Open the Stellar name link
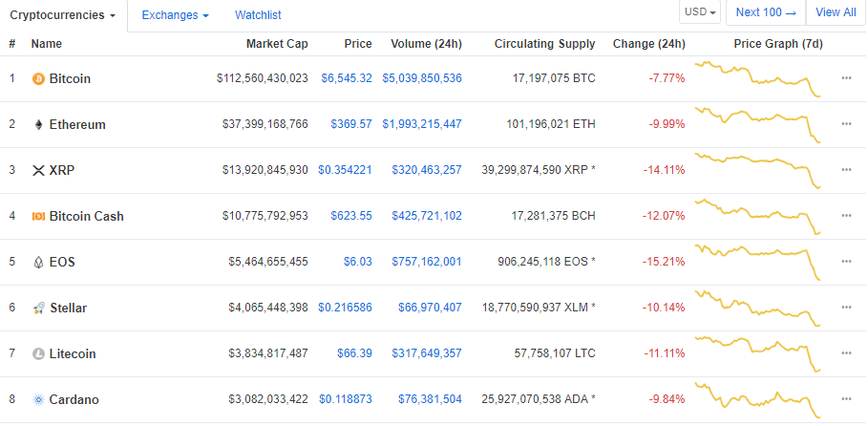 [x=69, y=308]
